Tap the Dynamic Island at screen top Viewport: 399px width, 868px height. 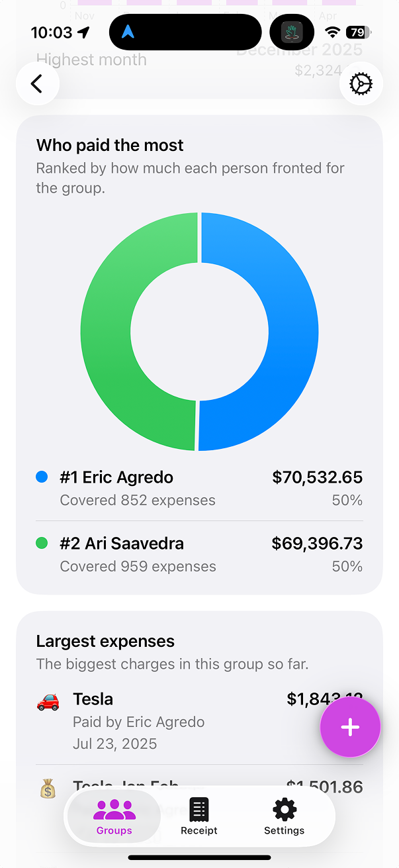tap(185, 32)
